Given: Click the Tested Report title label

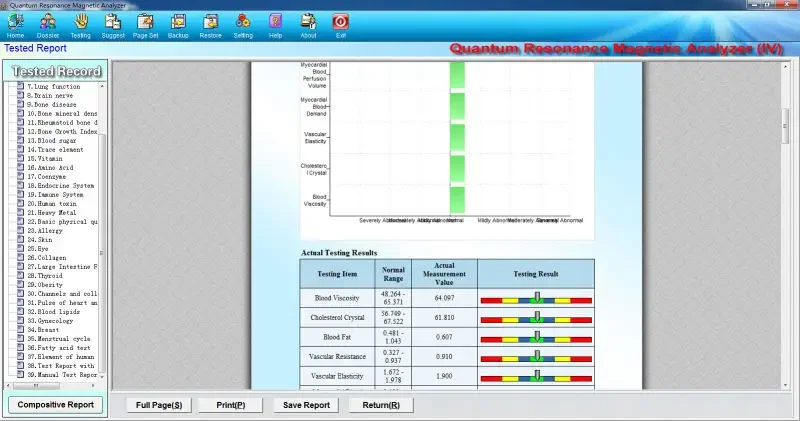Looking at the screenshot, I should (x=35, y=48).
